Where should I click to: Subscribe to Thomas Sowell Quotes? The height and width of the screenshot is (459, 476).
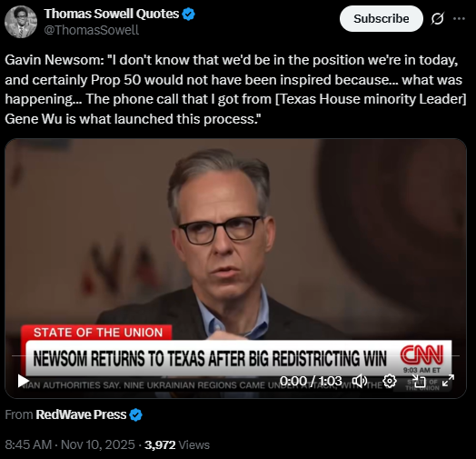click(x=381, y=18)
